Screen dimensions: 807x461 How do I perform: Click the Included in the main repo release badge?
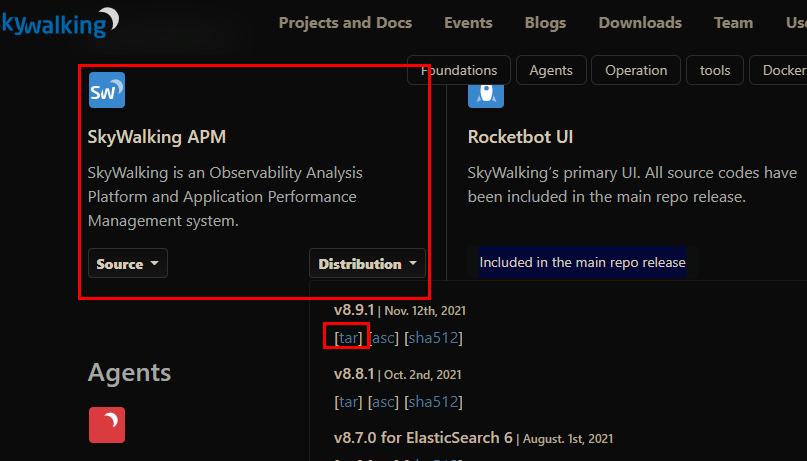[x=582, y=263]
